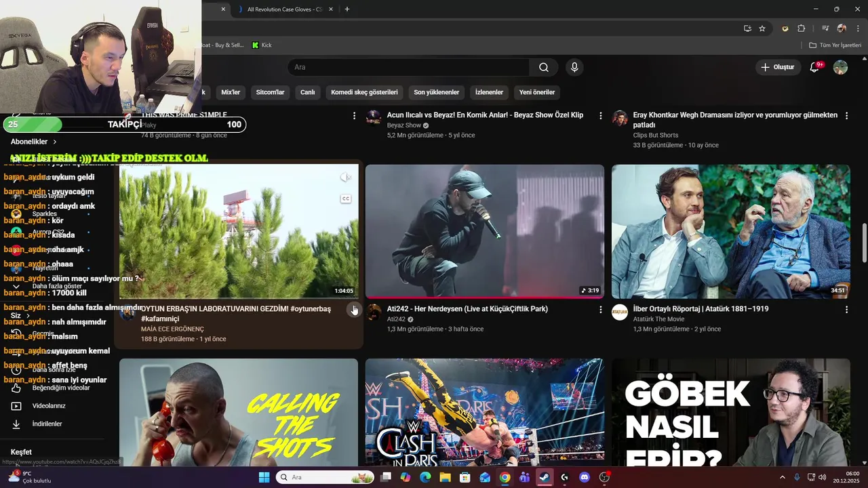Open the MAİA ECE ERGÖNENÇ channel link
This screenshot has height=488, width=868.
pyautogui.click(x=172, y=329)
